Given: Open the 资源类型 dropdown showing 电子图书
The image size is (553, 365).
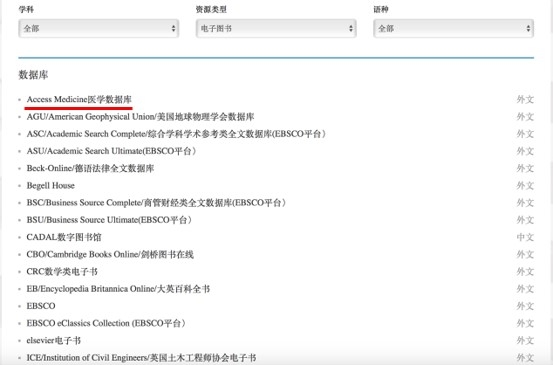Looking at the screenshot, I should coord(276,29).
